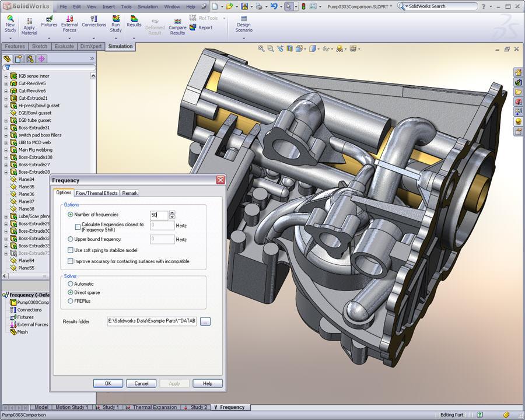Expand the Boss-Extrude138 feature node
This screenshot has width=525, height=420.
coord(6,157)
